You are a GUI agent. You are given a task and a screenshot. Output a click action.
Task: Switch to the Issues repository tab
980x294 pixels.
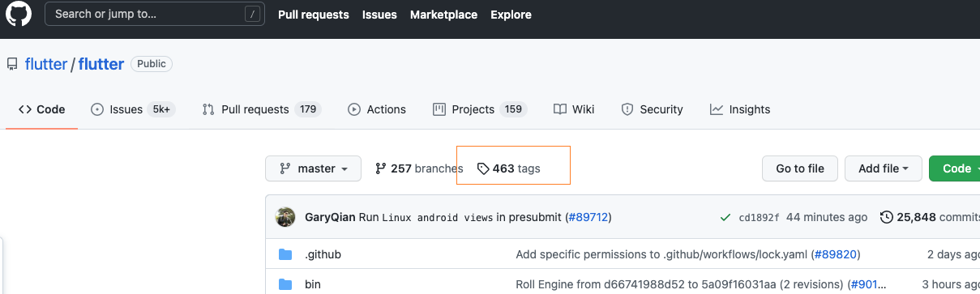[x=133, y=109]
